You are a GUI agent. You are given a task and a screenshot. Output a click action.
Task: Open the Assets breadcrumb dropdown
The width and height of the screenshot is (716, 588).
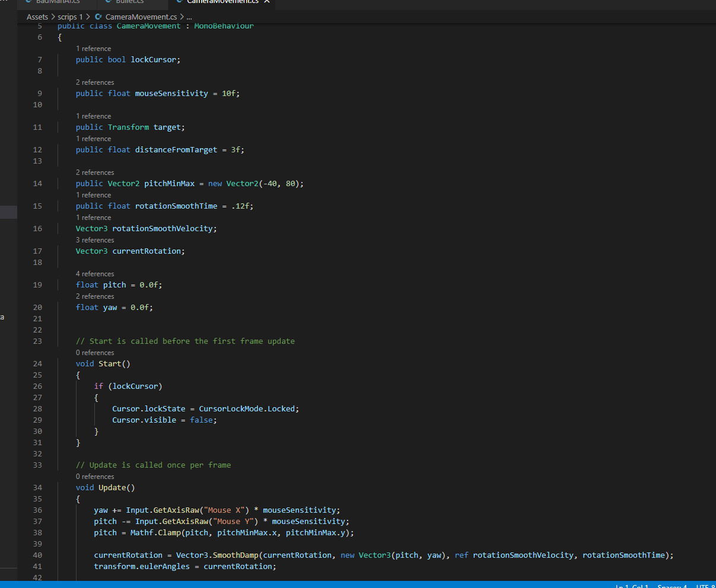click(x=37, y=17)
